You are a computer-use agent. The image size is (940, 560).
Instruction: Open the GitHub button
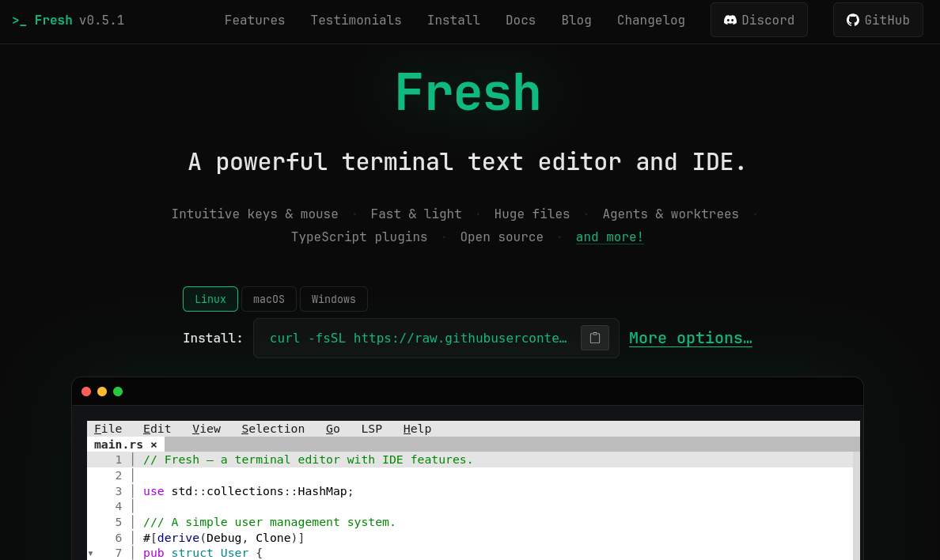pos(878,20)
